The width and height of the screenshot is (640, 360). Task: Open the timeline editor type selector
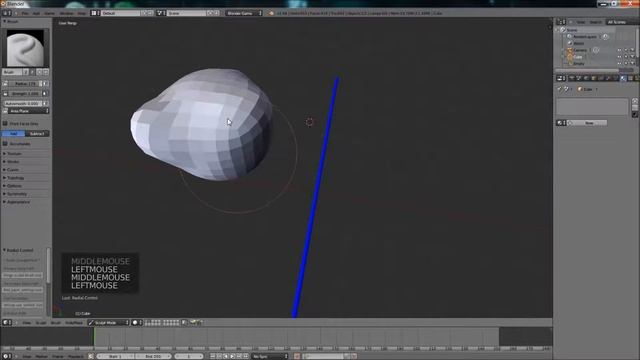point(7,356)
